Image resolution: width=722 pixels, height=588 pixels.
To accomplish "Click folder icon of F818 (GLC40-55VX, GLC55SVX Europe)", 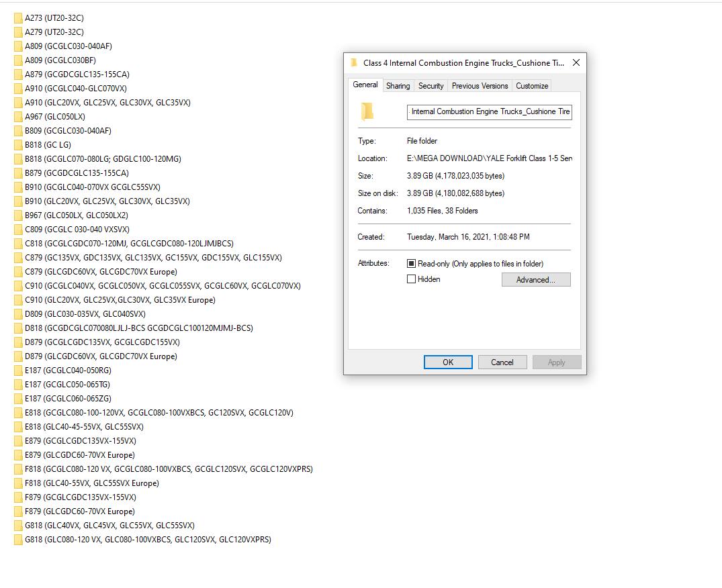I will [x=18, y=483].
